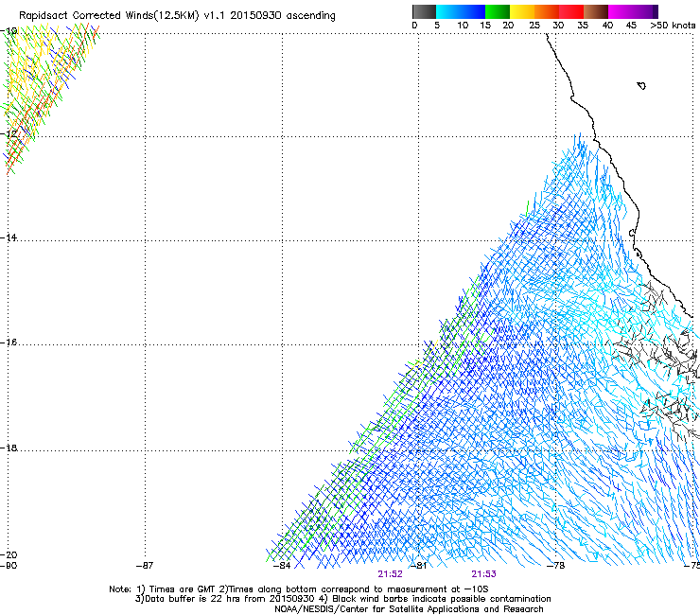Click the '-12' latitude axis label

tap(9, 134)
